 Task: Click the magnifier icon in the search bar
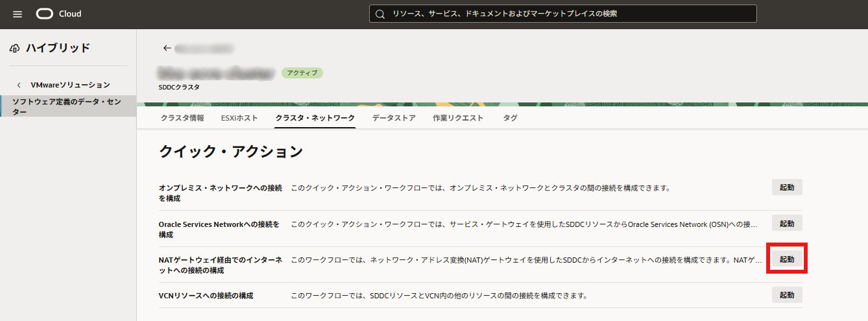[380, 14]
